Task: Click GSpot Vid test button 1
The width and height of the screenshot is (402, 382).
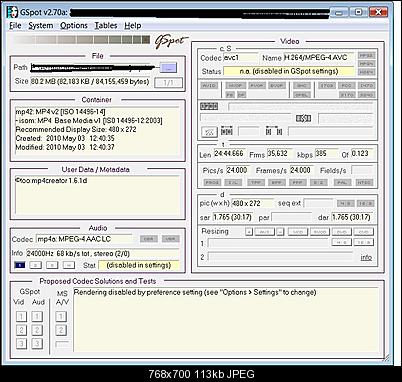Action: (21, 316)
